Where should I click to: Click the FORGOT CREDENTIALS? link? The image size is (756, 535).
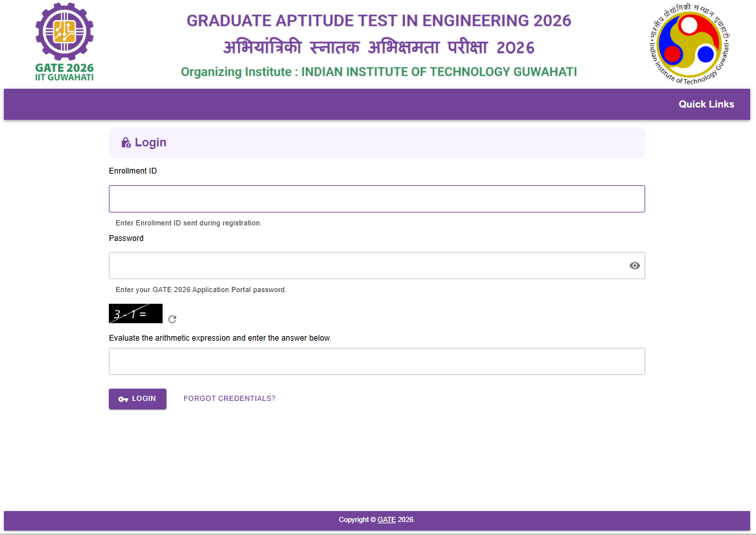229,398
